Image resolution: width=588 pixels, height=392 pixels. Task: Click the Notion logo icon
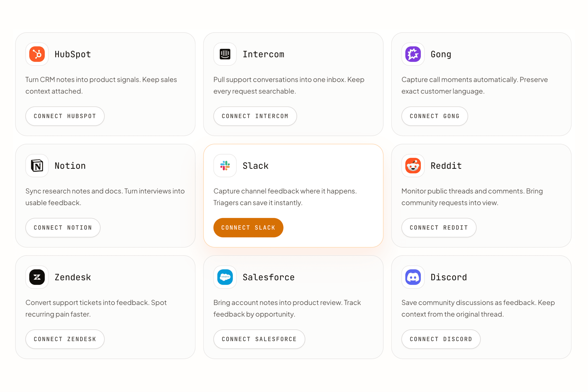click(37, 166)
